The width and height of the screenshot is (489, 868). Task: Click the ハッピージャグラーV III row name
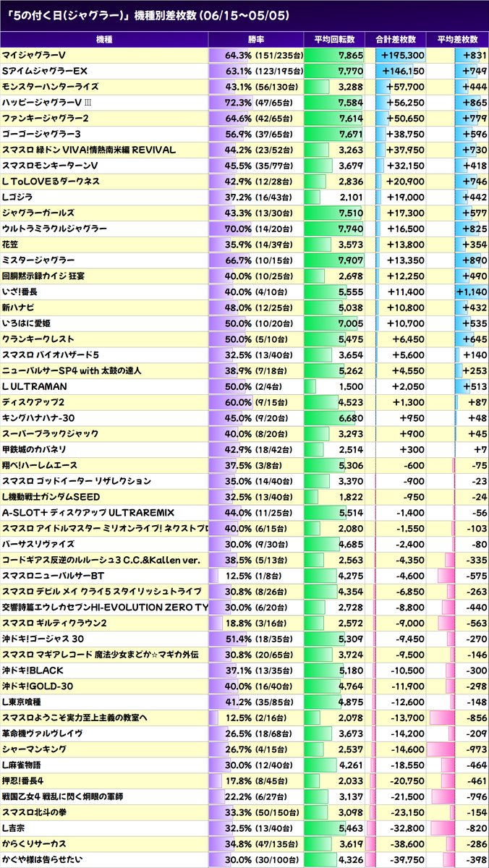pos(46,103)
